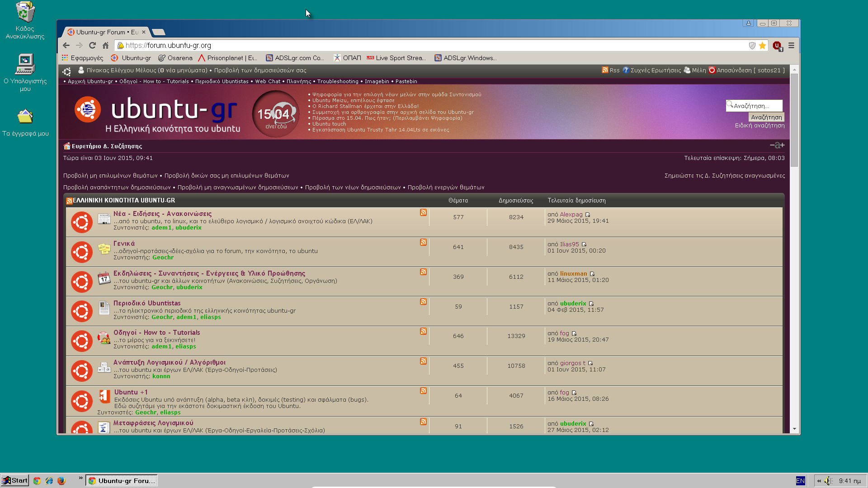The height and width of the screenshot is (488, 868).
Task: Open Μεταφράσεις Λογισμικού forum
Action: coord(153,423)
